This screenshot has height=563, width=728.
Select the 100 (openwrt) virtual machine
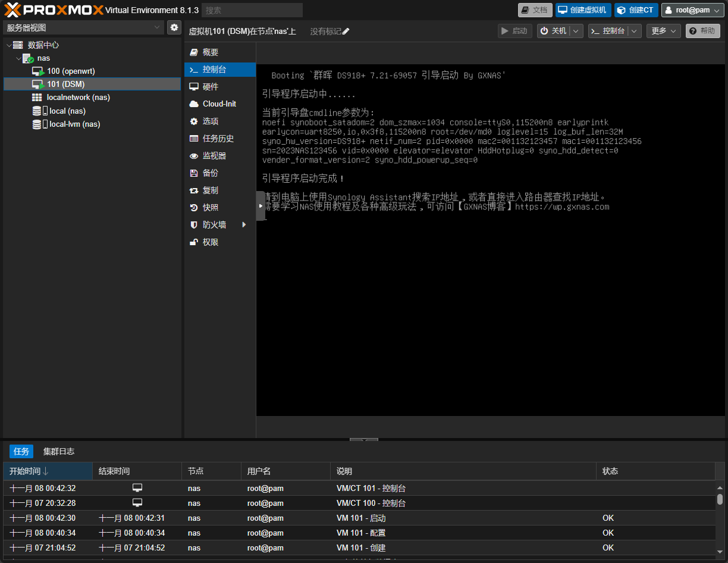[x=71, y=71]
